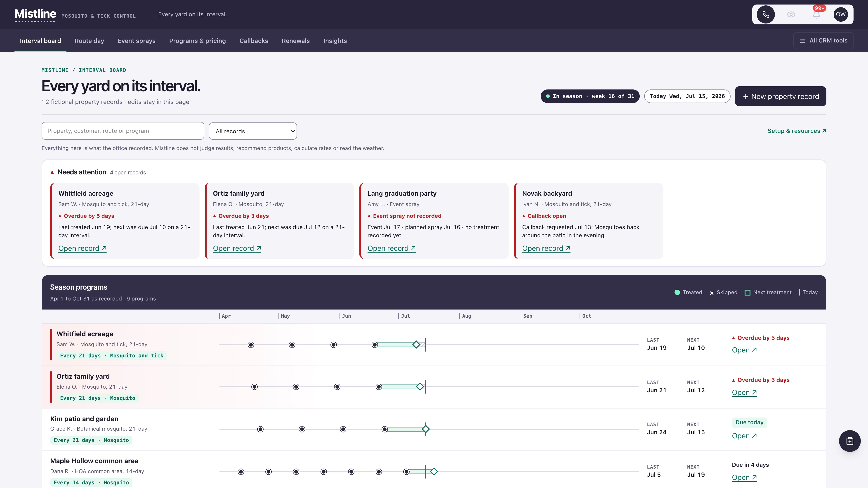This screenshot has width=868, height=488.
Task: Open record for Ortiz family yard card
Action: pyautogui.click(x=237, y=248)
